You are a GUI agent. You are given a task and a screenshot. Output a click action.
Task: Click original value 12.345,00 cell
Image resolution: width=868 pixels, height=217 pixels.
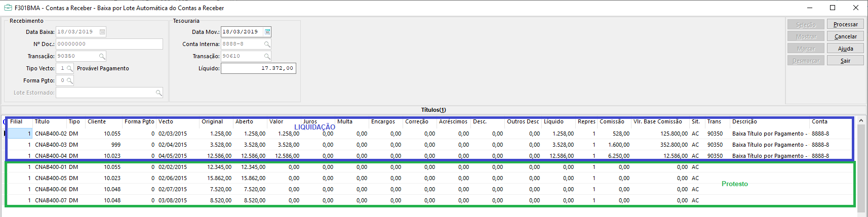[219, 167]
